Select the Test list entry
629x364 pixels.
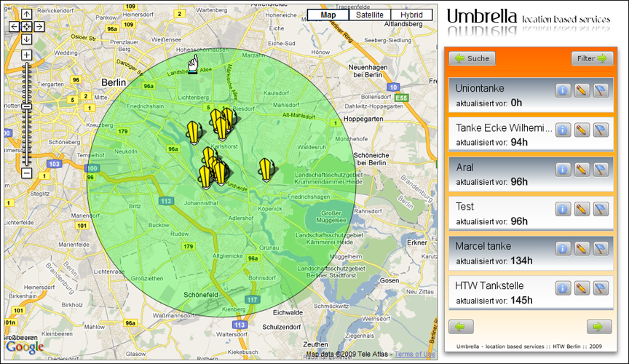tap(531, 213)
